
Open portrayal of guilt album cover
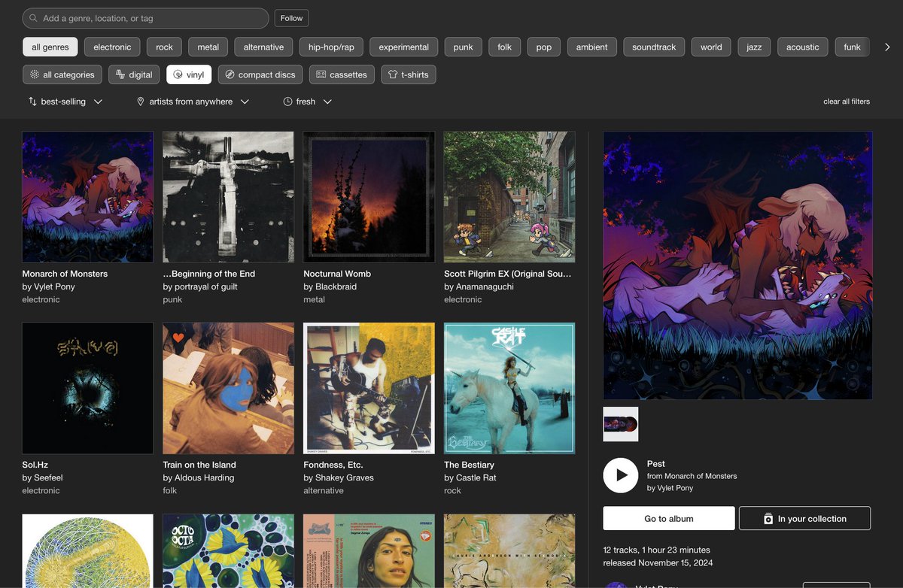pyautogui.click(x=229, y=197)
